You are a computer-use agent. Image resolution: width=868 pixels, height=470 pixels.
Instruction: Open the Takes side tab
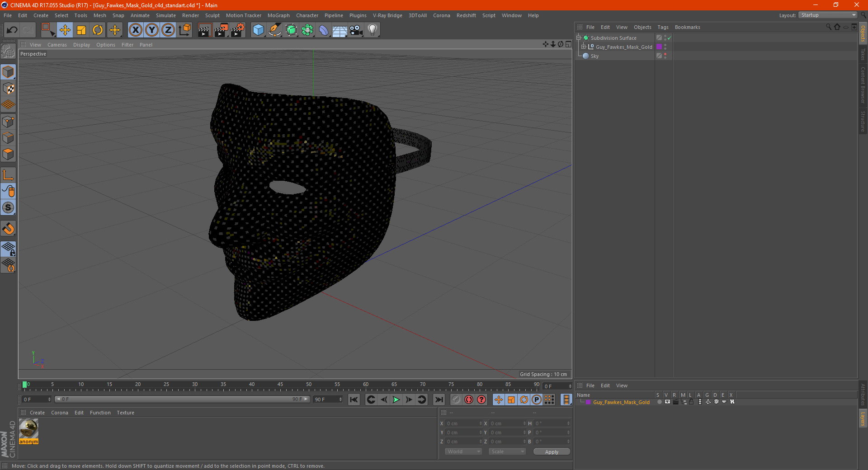[x=863, y=54]
